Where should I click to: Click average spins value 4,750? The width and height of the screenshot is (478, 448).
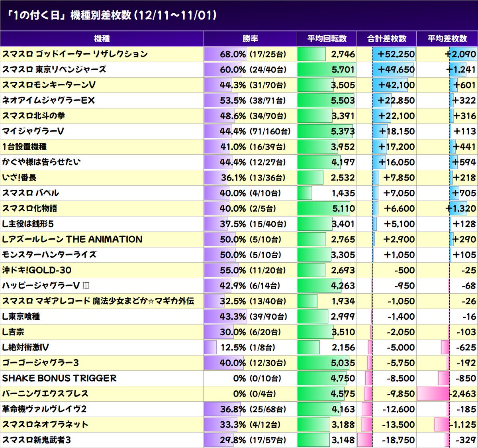(x=343, y=379)
